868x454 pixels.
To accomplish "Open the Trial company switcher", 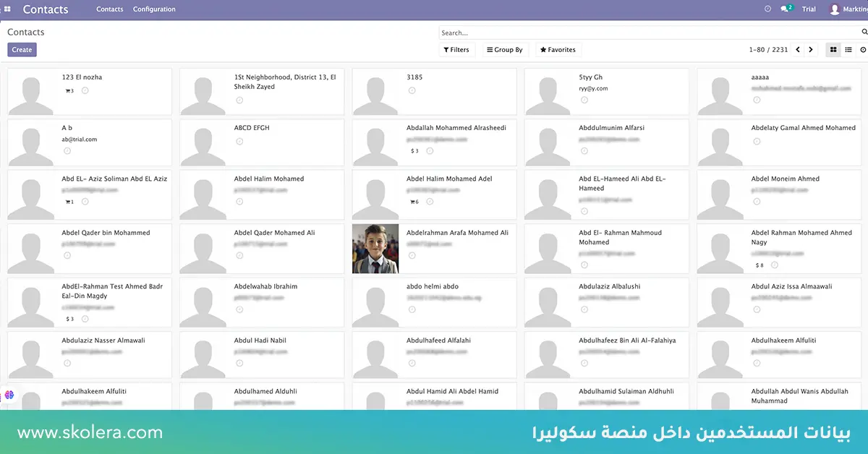I will pyautogui.click(x=809, y=9).
